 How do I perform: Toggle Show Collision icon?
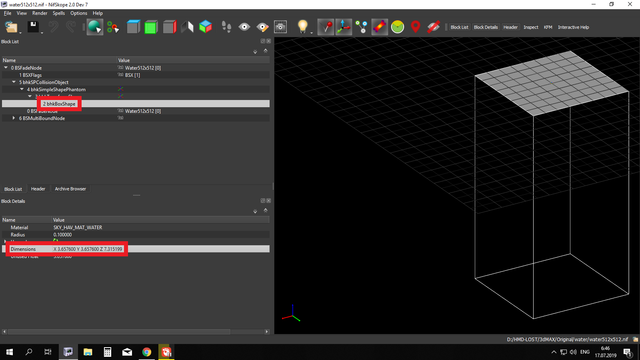pos(380,27)
